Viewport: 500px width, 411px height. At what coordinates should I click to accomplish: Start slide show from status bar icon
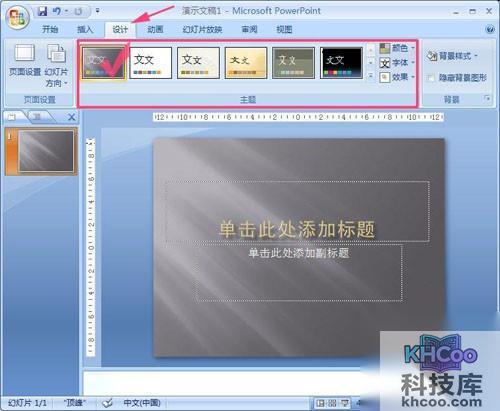pos(344,404)
